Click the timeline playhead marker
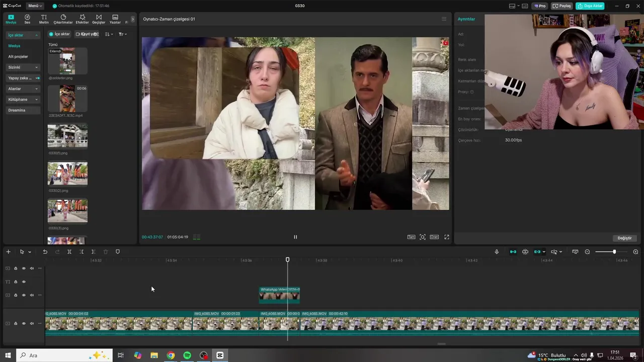 [288, 259]
